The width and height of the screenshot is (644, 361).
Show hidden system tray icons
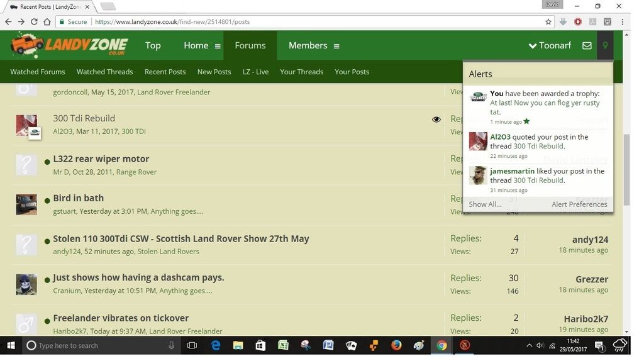pyautogui.click(x=529, y=346)
